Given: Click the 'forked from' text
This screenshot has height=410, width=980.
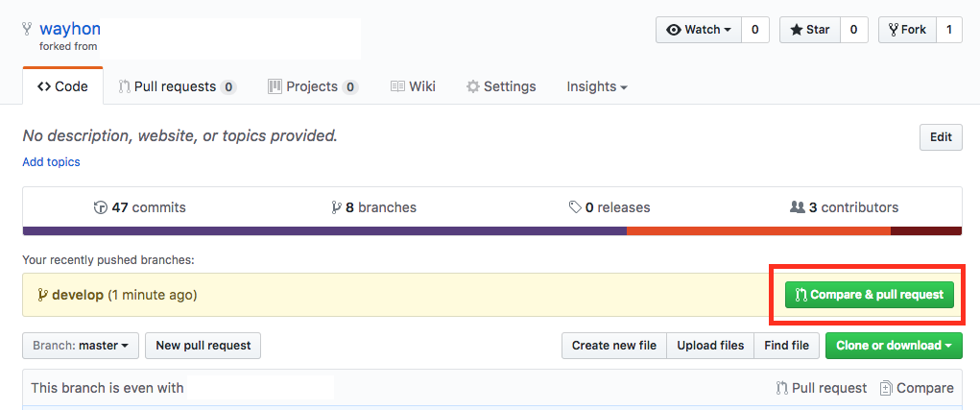Looking at the screenshot, I should coord(68,46).
